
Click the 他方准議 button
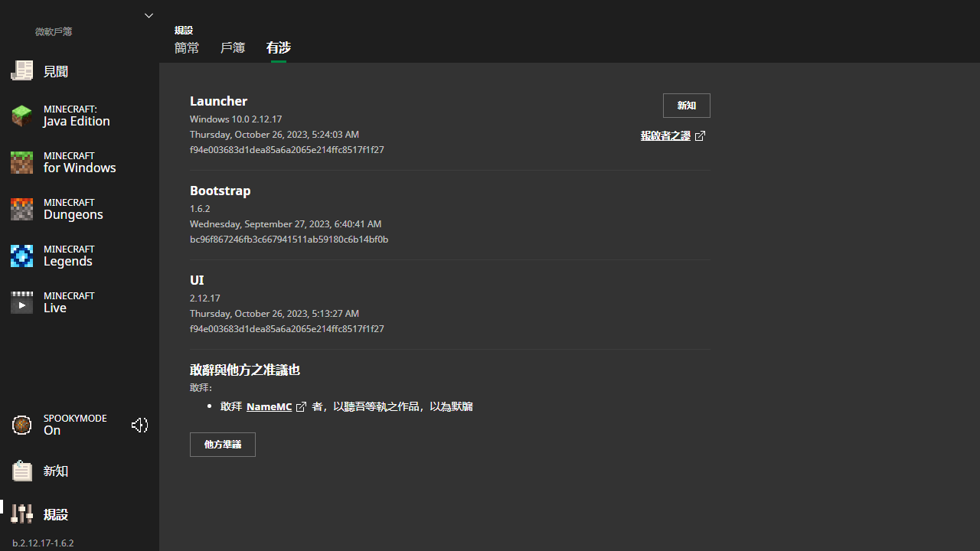[223, 445]
